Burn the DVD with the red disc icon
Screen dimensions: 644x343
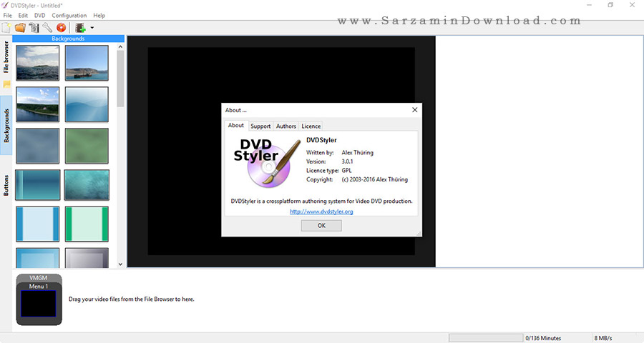[x=61, y=28]
